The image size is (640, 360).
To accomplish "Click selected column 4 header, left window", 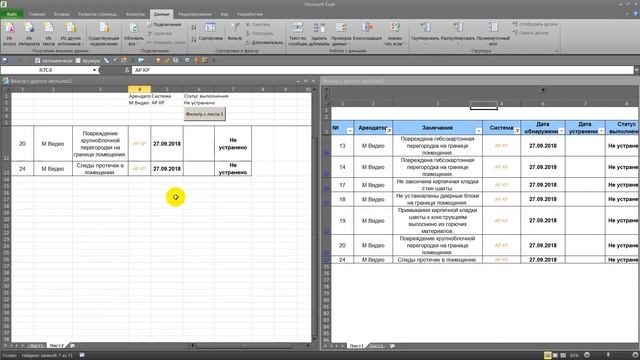I will tap(139, 89).
